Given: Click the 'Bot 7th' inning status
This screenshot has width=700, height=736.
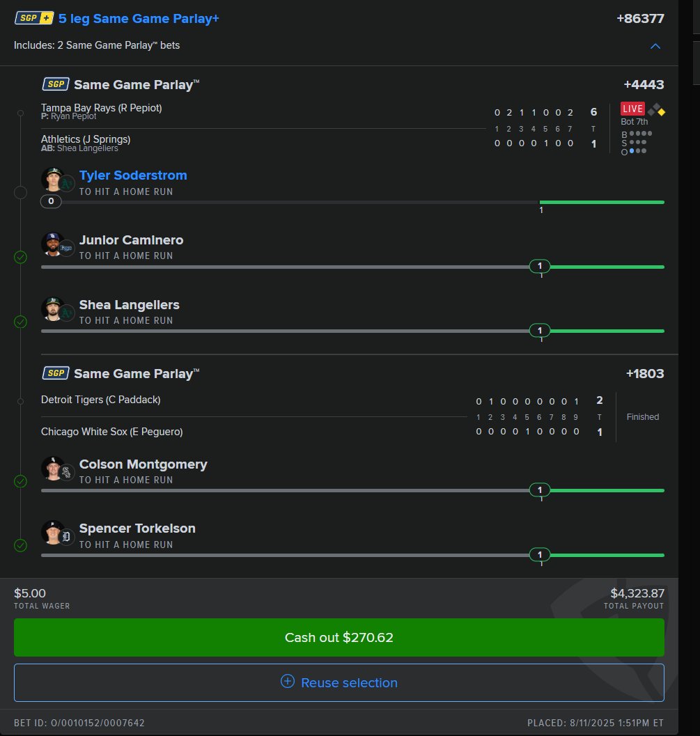Looking at the screenshot, I should click(635, 122).
